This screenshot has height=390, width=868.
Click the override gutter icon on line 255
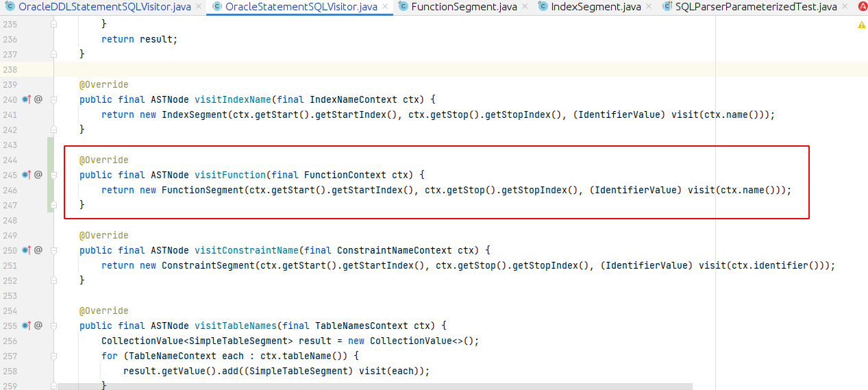point(26,326)
